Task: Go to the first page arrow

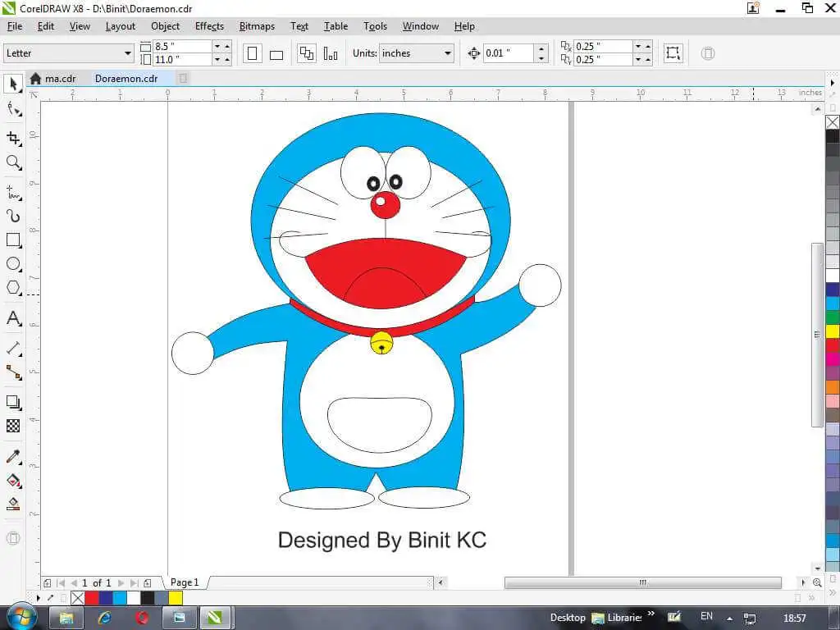Action: (x=61, y=583)
